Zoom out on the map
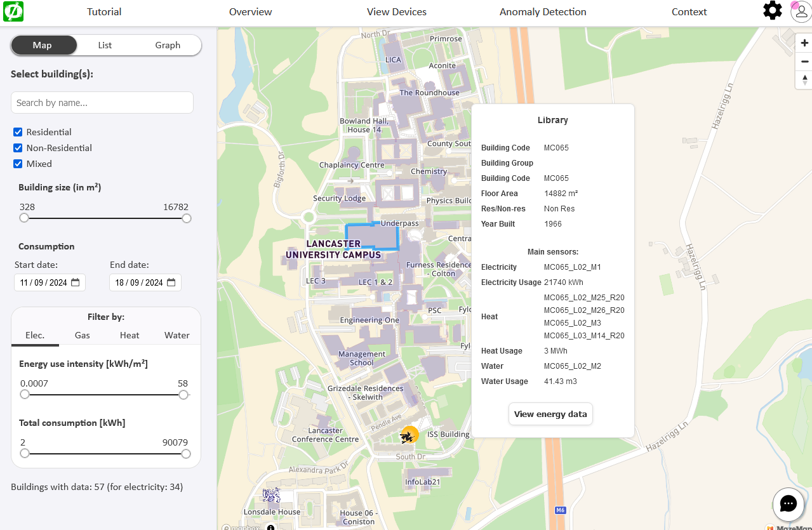Viewport: 812px width, 530px height. pyautogui.click(x=804, y=62)
